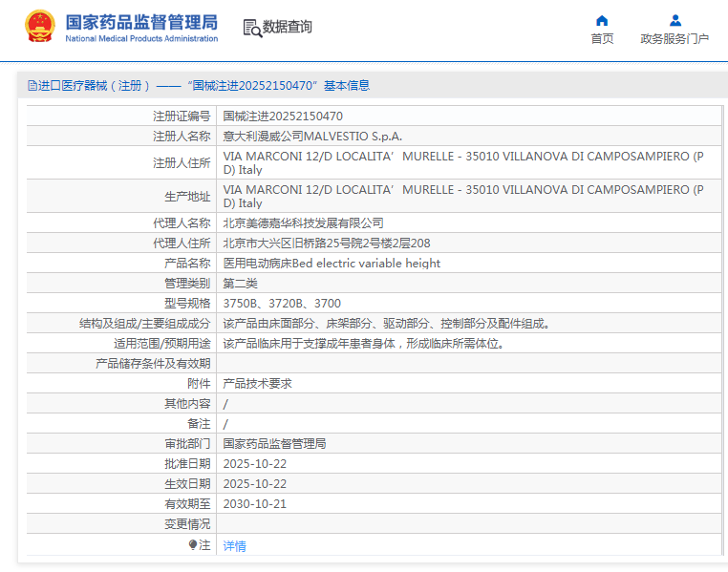Click the 注册人住所 label
The width and height of the screenshot is (728, 572).
(x=182, y=163)
